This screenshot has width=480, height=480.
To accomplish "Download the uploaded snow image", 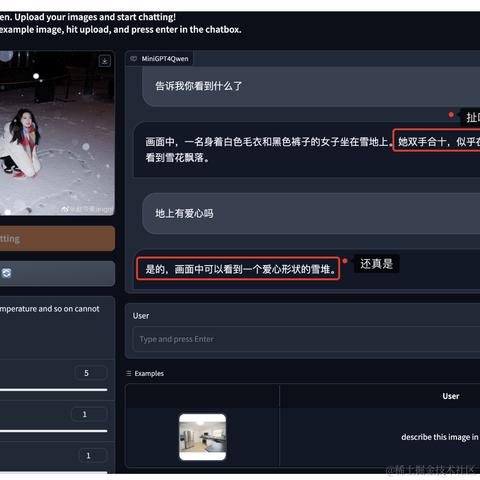I will pyautogui.click(x=105, y=61).
